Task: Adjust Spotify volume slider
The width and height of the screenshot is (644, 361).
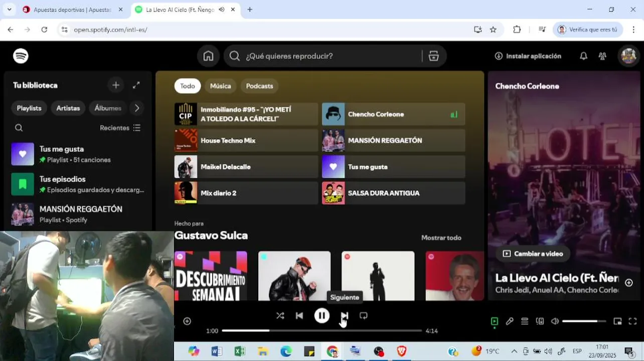Action: 584,321
